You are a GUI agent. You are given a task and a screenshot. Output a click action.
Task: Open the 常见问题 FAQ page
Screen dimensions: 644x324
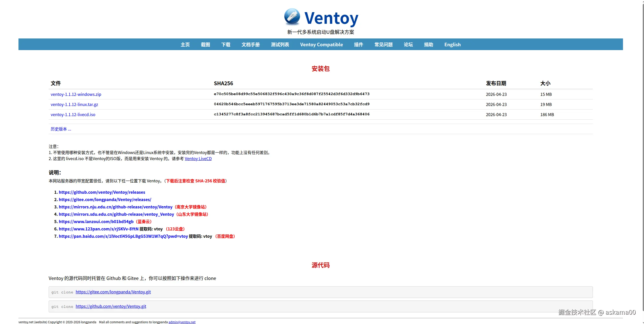pyautogui.click(x=383, y=45)
